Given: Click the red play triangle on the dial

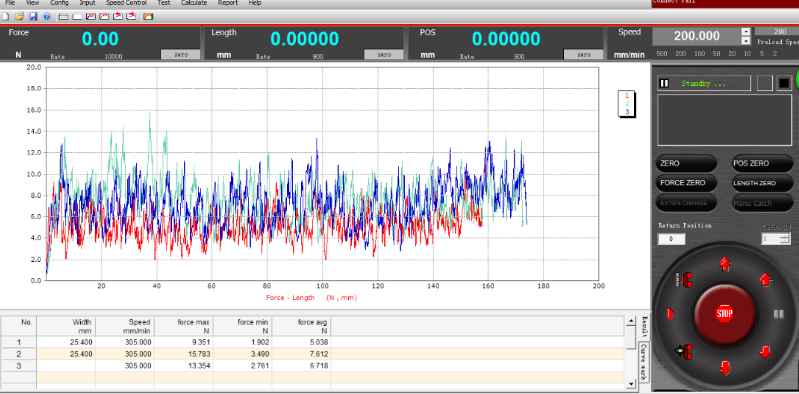Looking at the screenshot, I should pos(671,314).
